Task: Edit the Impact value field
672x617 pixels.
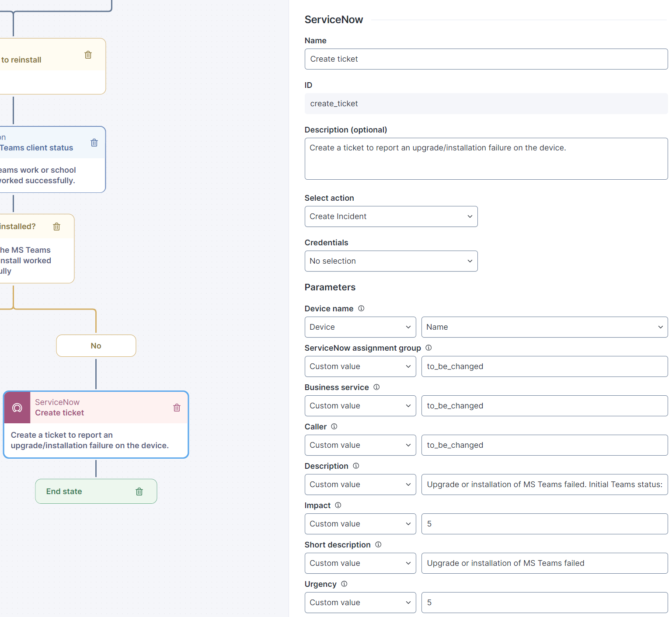Action: 544,524
